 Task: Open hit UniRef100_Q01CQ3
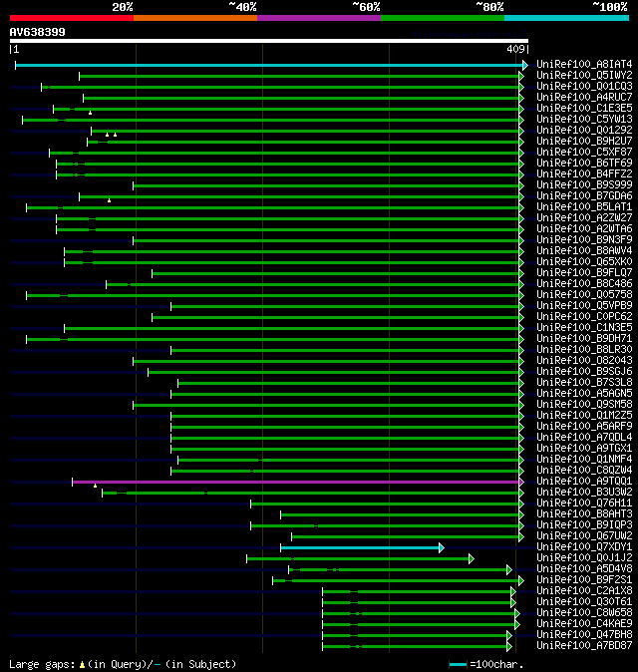pos(584,86)
